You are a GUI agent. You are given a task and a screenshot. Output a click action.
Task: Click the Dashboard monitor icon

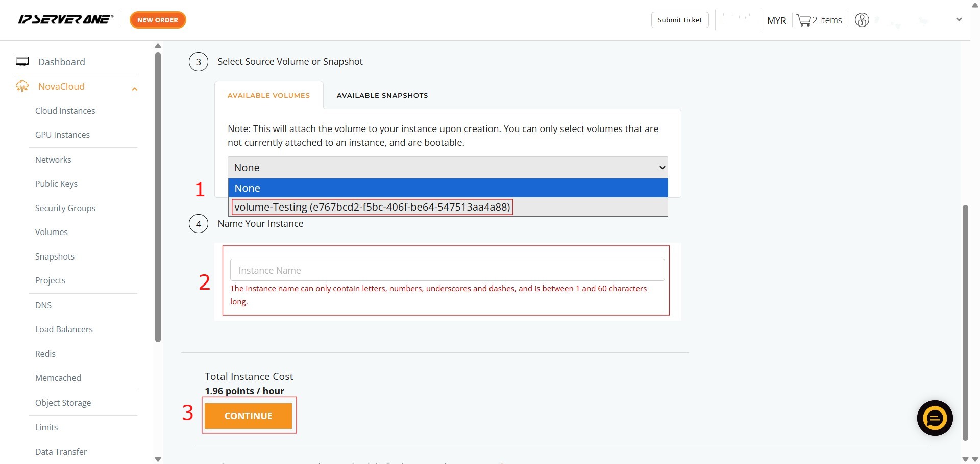[22, 62]
